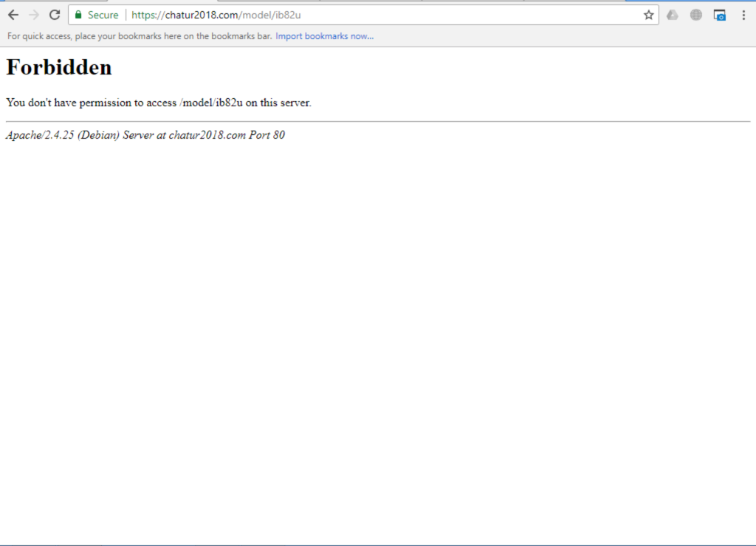Open the Chrome three-dot menu
This screenshot has height=546, width=756.
pos(743,15)
